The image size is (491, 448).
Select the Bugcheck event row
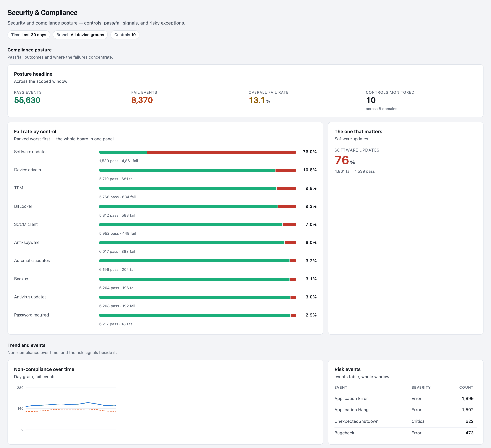pos(406,433)
